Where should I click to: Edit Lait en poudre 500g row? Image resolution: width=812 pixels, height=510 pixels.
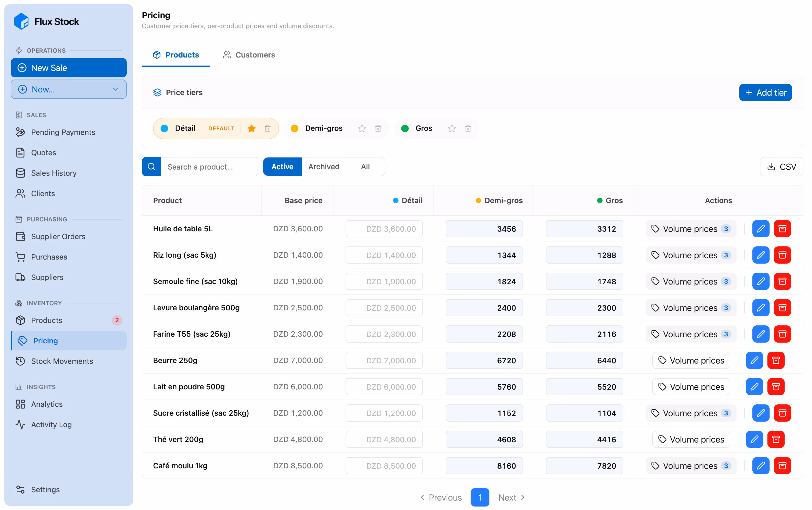(x=754, y=387)
